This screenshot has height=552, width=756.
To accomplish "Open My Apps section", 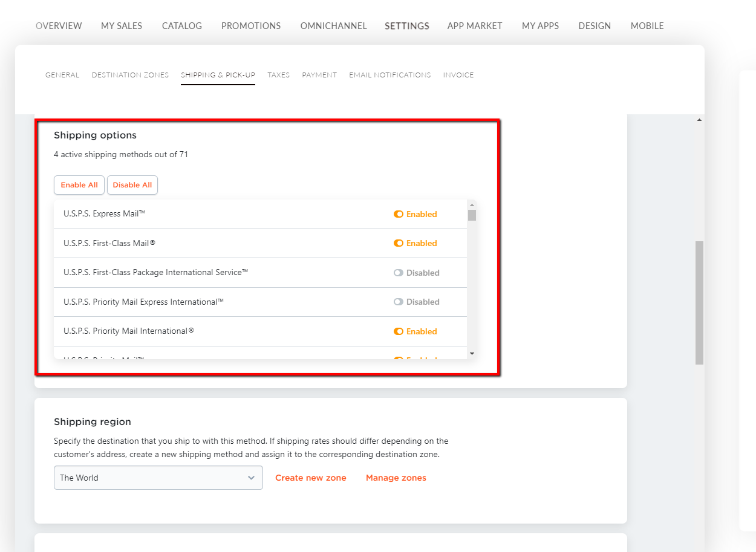I will [x=541, y=26].
